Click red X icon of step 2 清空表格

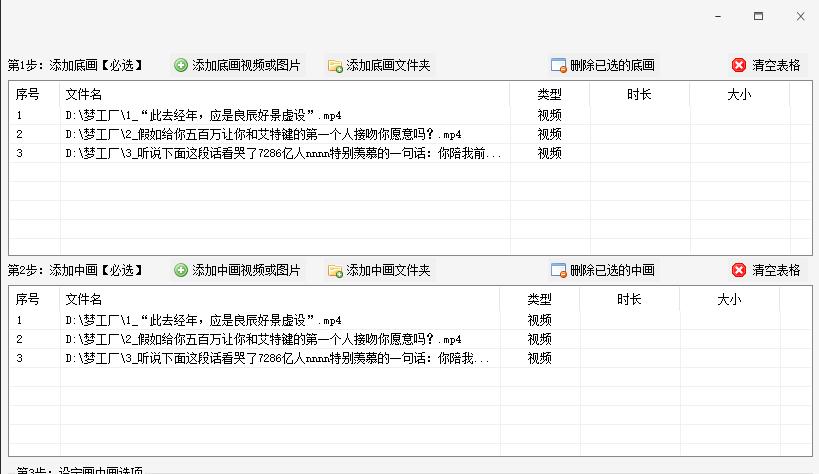point(739,270)
